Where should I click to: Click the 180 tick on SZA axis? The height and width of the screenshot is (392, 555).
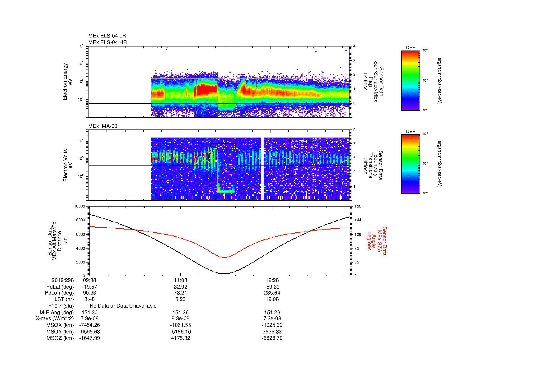358,206
